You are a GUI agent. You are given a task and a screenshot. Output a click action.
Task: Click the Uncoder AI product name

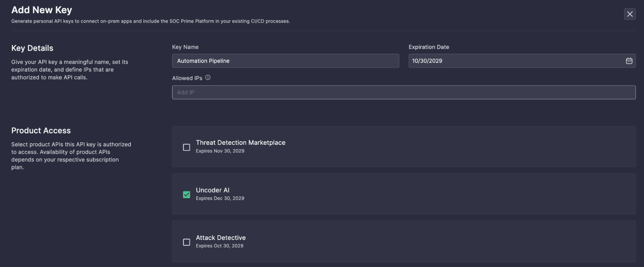212,190
